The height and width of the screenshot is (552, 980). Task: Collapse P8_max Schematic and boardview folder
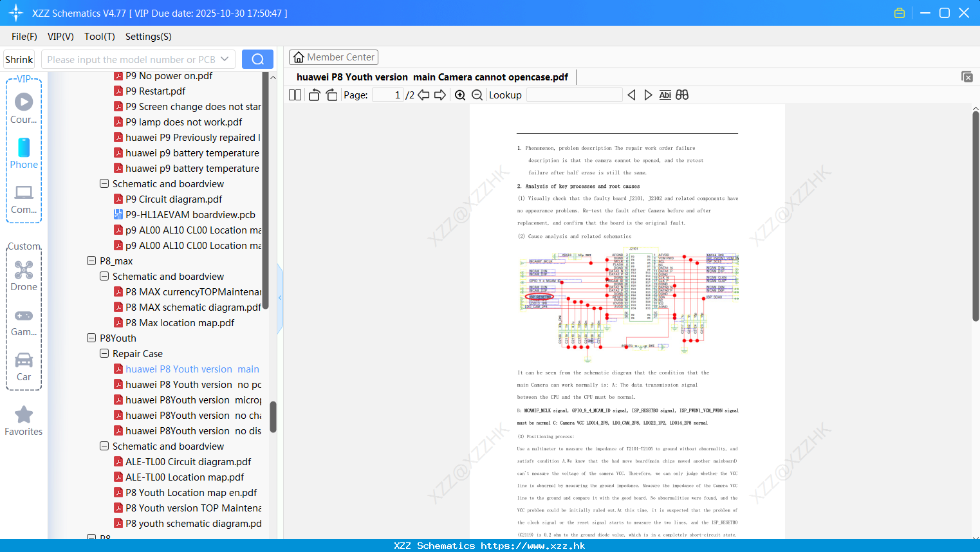coord(104,277)
